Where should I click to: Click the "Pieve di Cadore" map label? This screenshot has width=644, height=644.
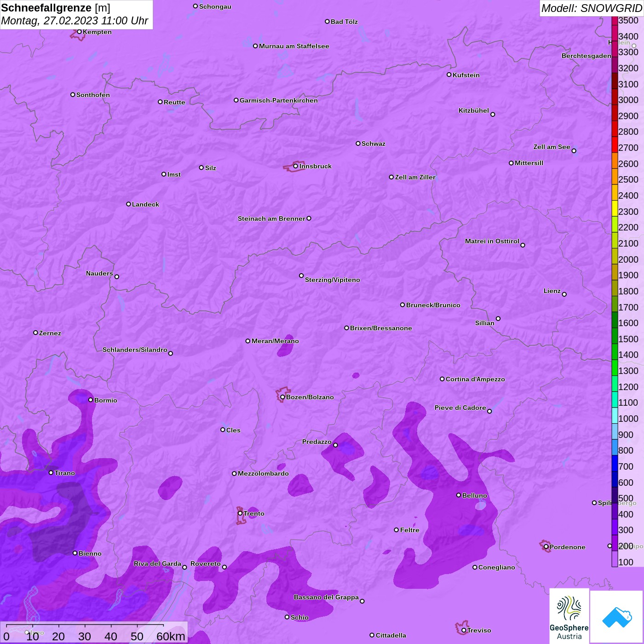point(460,408)
